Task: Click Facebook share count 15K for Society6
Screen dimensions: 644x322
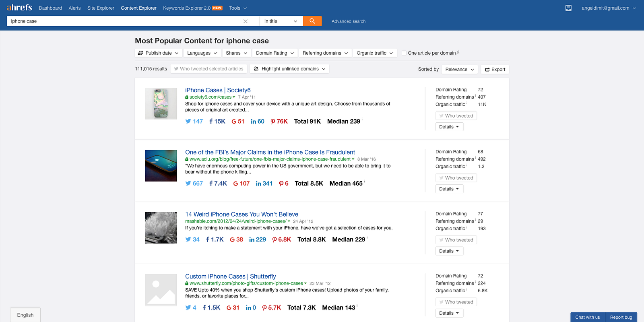Action: [217, 121]
